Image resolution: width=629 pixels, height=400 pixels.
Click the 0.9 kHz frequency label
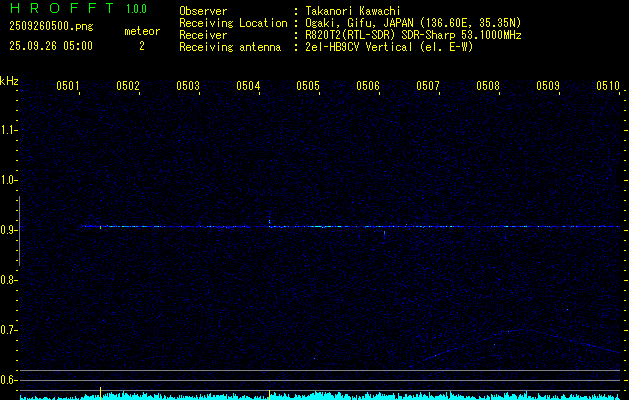[8, 230]
